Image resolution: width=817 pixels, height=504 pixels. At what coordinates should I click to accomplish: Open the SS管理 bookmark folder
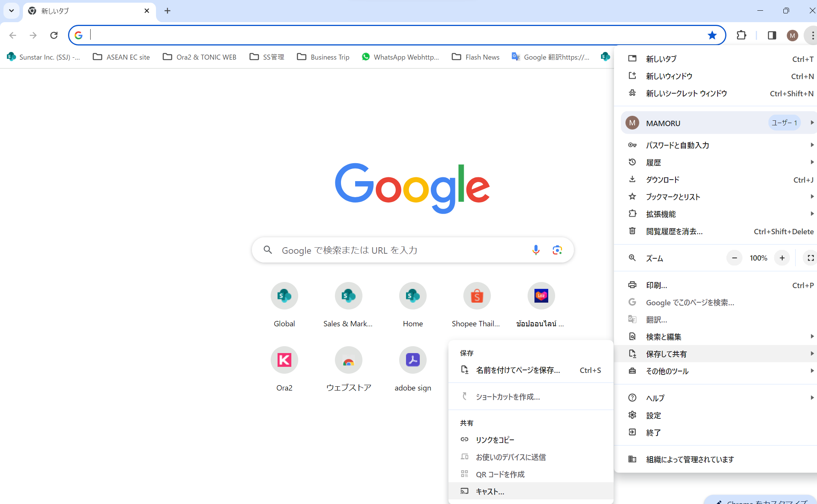pyautogui.click(x=267, y=57)
